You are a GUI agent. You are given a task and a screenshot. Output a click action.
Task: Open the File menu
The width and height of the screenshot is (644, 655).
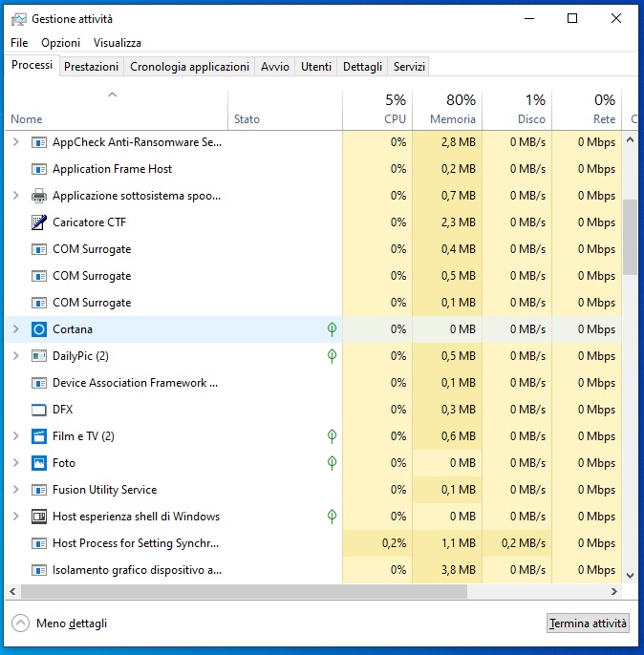pos(19,43)
